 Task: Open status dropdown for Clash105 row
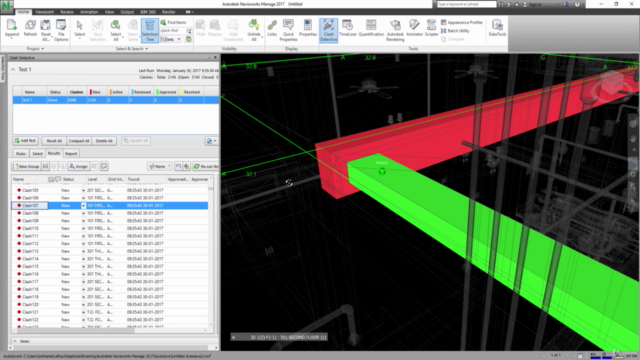(x=83, y=191)
